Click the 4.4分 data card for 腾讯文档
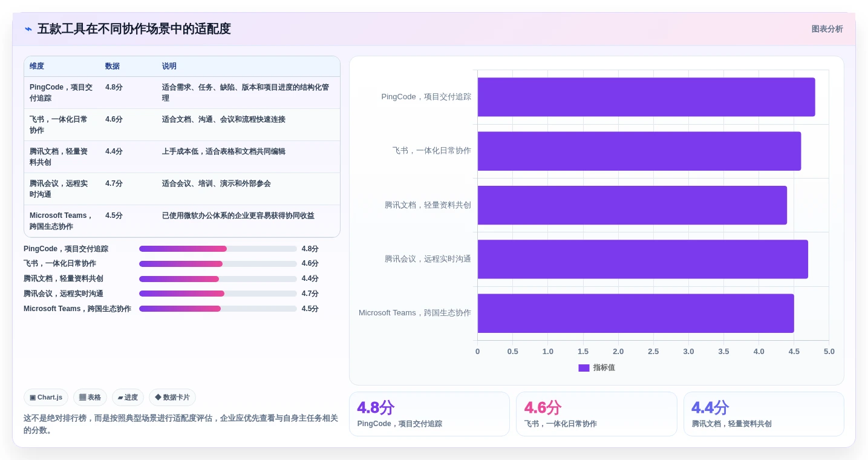Screen dimensions: 868x460 tap(764, 414)
